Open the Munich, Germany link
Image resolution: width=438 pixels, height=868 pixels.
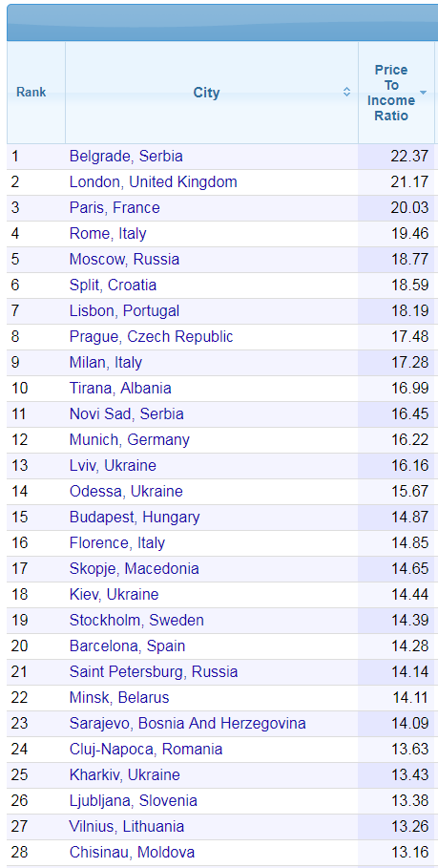(x=130, y=440)
